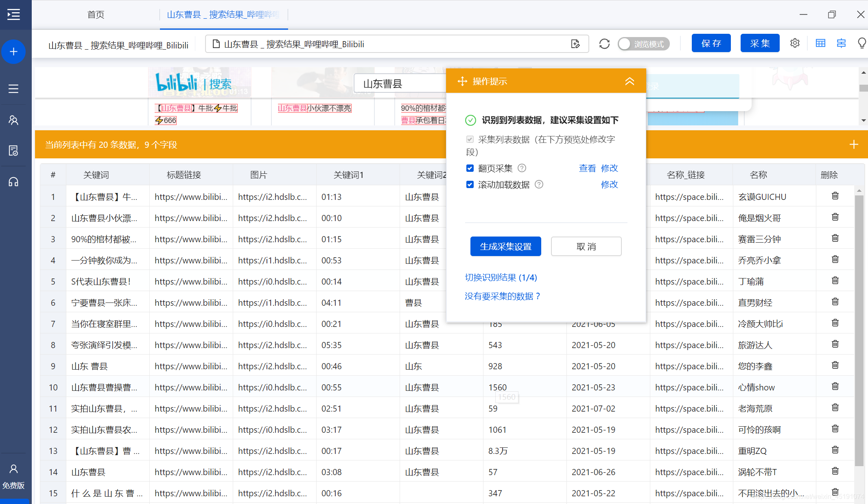Toggle the 翻页采集 checkbox

coord(469,168)
